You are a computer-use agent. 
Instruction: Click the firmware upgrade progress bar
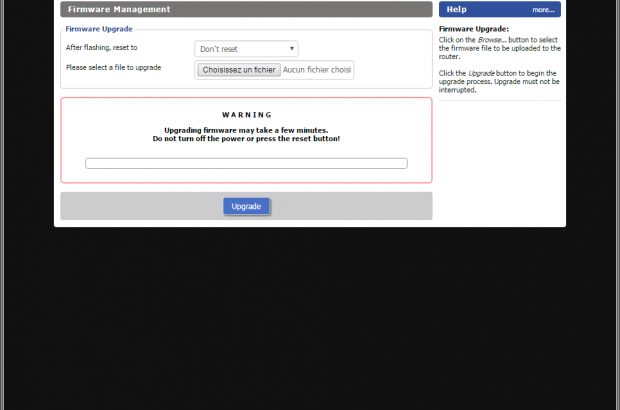246,163
